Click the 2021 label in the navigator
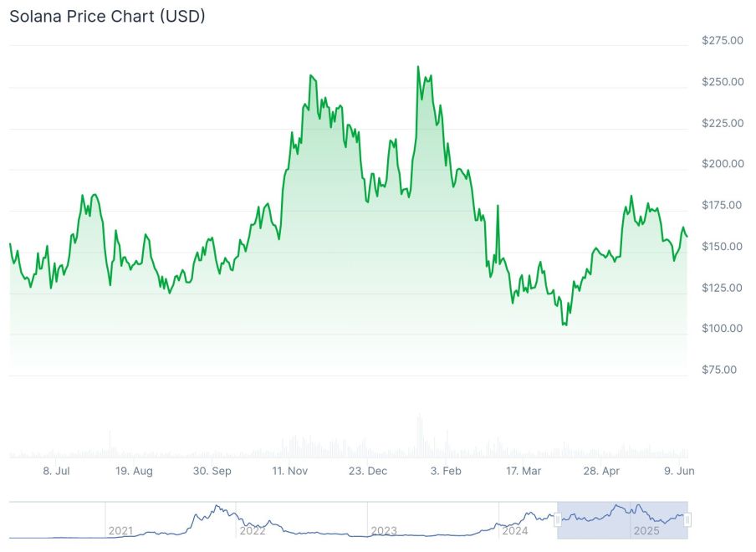 pyautogui.click(x=120, y=531)
